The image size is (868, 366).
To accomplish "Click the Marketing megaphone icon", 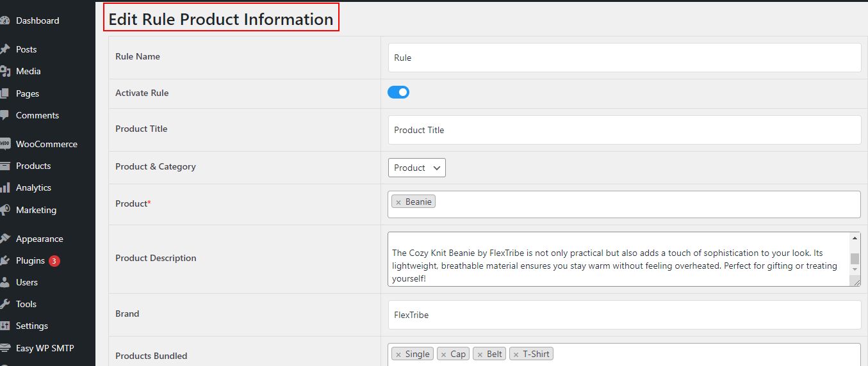I will 4,210.
